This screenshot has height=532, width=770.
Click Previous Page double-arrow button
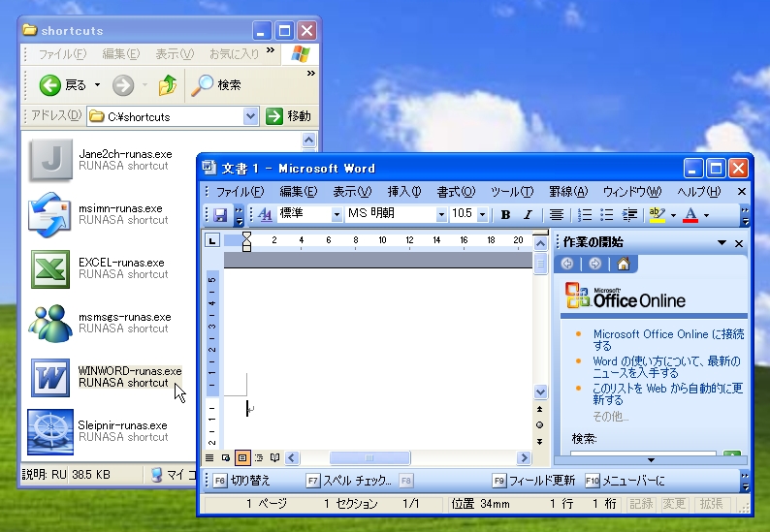point(540,409)
